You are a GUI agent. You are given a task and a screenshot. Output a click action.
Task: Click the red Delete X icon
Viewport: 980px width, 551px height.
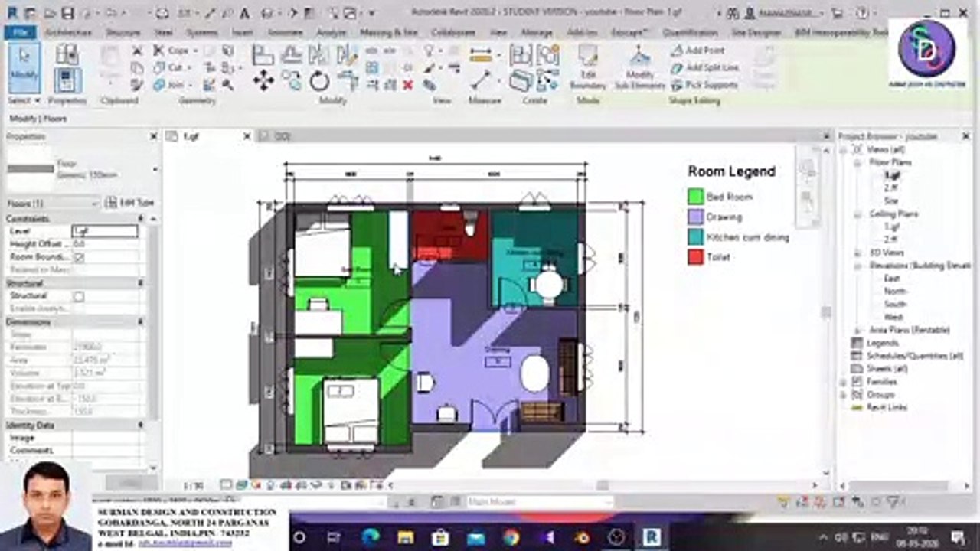[407, 85]
